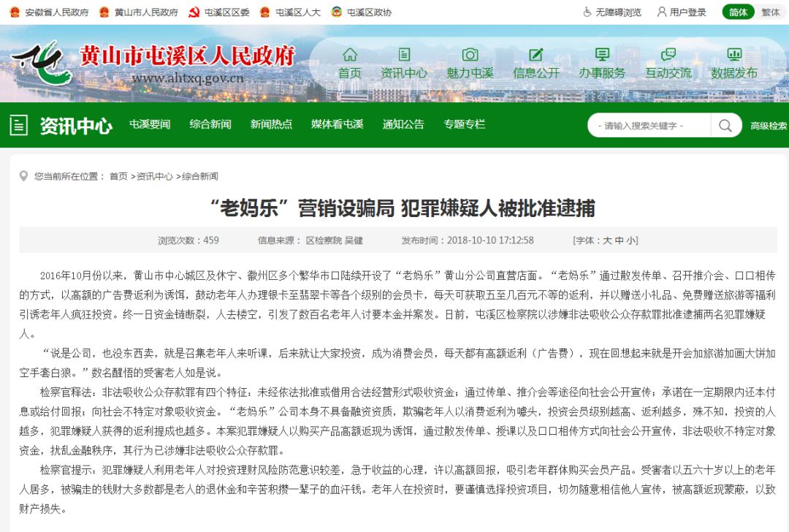The width and height of the screenshot is (789, 532).
Task: Click the 黄山市人民政府 emblem icon
Action: tap(104, 12)
